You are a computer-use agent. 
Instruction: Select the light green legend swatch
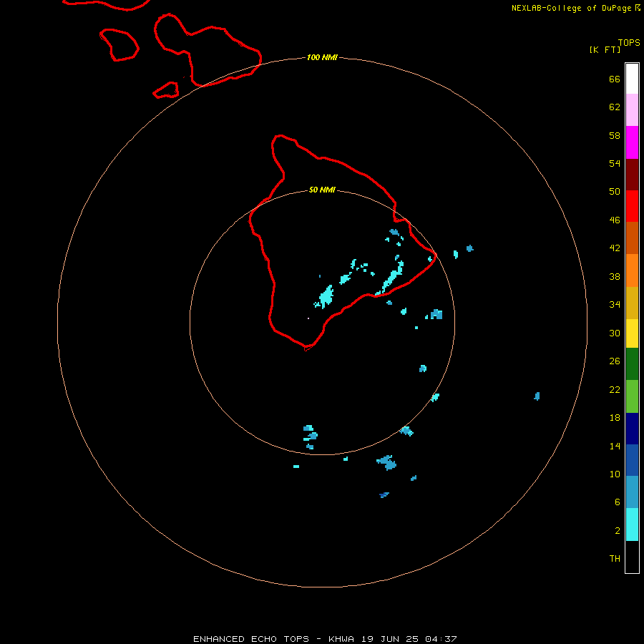[x=632, y=396]
